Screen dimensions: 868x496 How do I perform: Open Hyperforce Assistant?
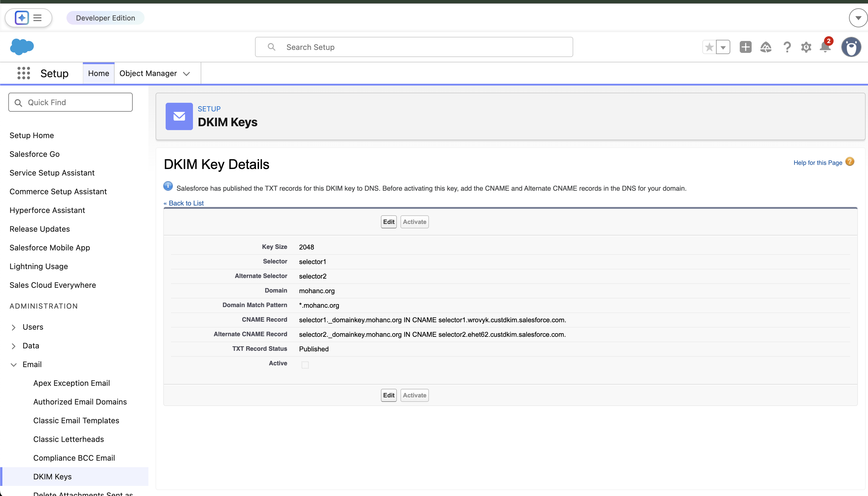[47, 210]
